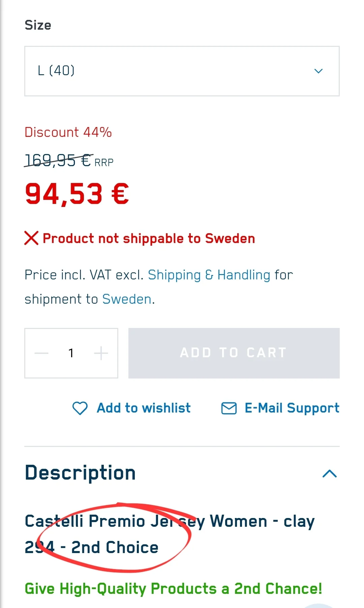Click the green 2nd Chance headline text
This screenshot has height=608, width=364.
(x=173, y=589)
